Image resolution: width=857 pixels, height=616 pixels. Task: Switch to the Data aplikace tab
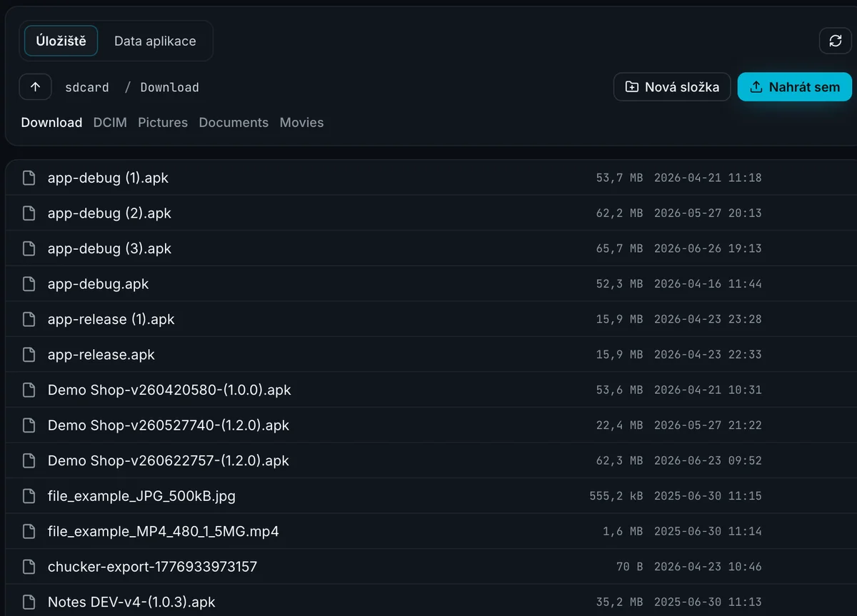pos(155,41)
